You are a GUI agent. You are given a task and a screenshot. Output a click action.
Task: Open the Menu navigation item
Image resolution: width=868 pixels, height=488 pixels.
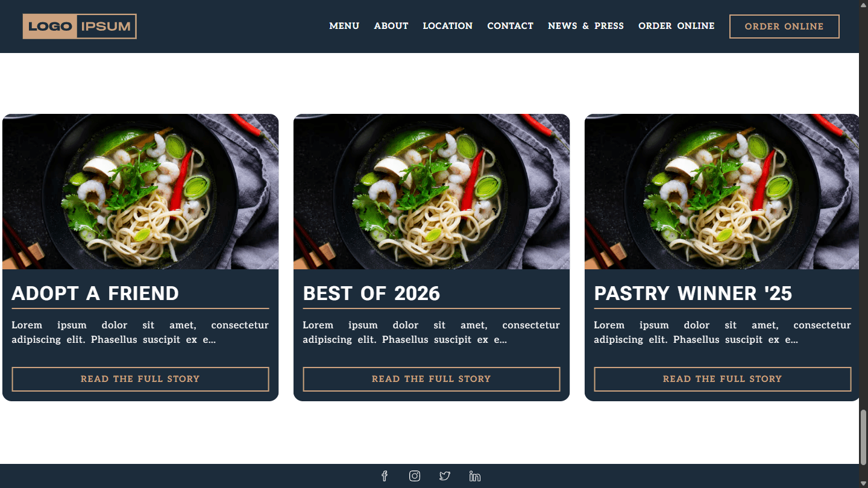(x=344, y=26)
